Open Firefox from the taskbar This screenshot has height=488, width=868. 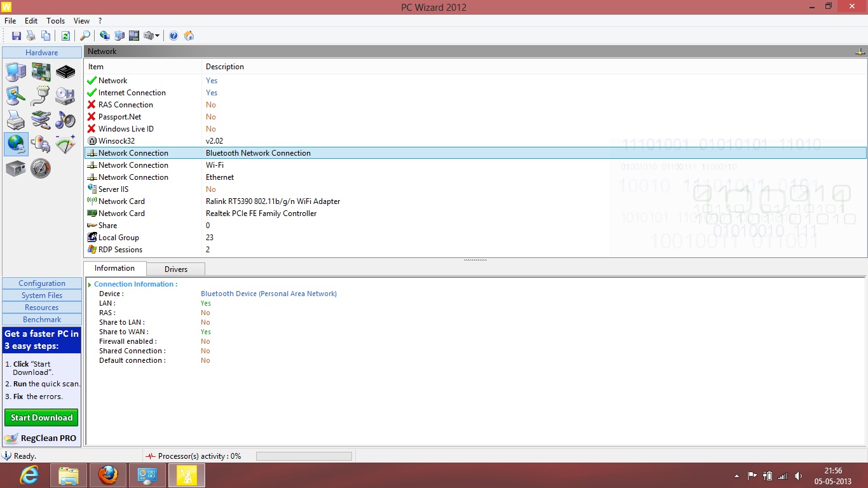point(108,475)
